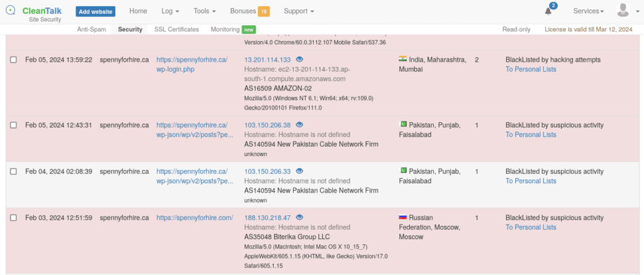Viewport: 644px width, 275px height.
Task: Open the Bonuses menu item
Action: click(250, 11)
